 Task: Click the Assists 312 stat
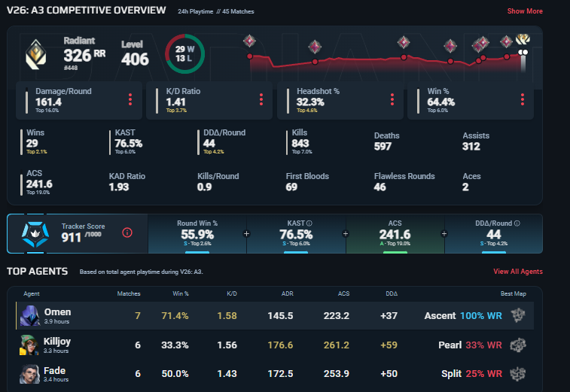pyautogui.click(x=476, y=141)
